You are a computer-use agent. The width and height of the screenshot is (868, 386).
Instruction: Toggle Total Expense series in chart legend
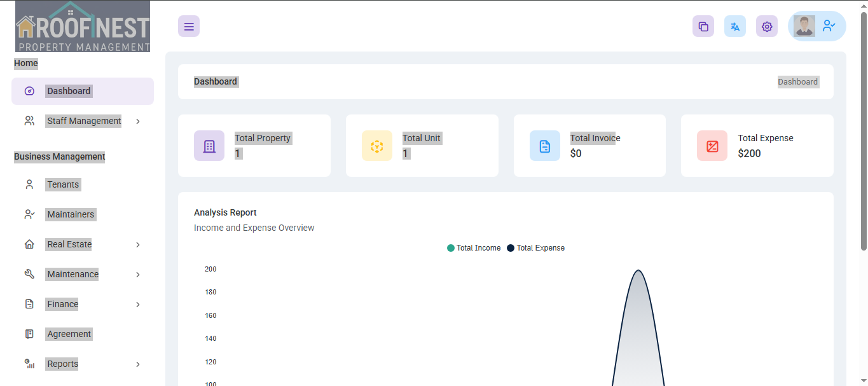pos(535,248)
